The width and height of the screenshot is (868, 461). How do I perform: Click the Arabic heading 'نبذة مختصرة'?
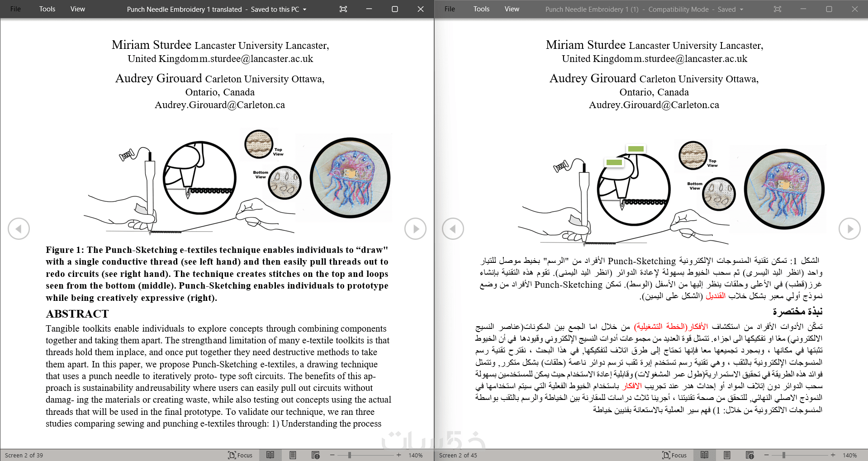(797, 312)
